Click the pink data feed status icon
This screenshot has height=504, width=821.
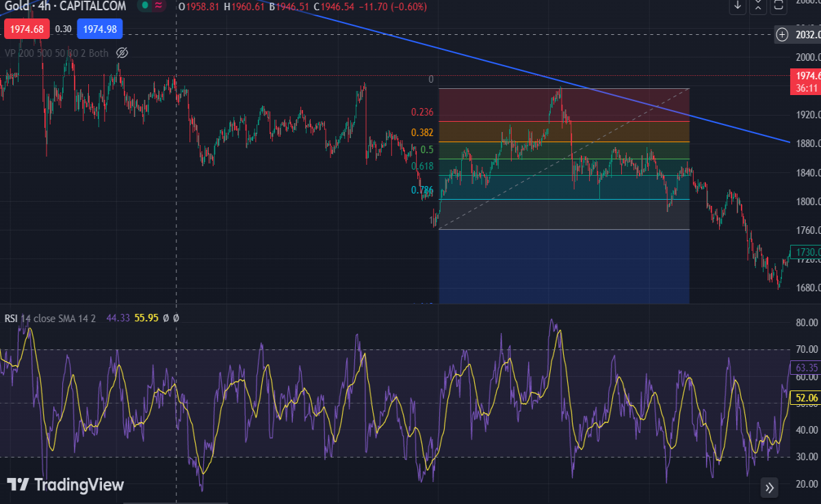click(x=159, y=6)
